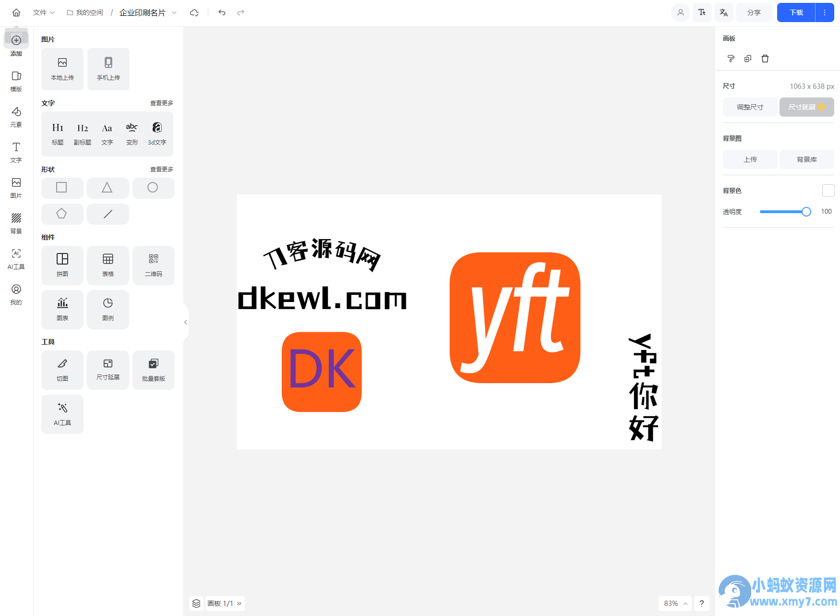Click the 调整尺寸 resize button
Viewport: 840px width, 616px height.
tap(750, 107)
